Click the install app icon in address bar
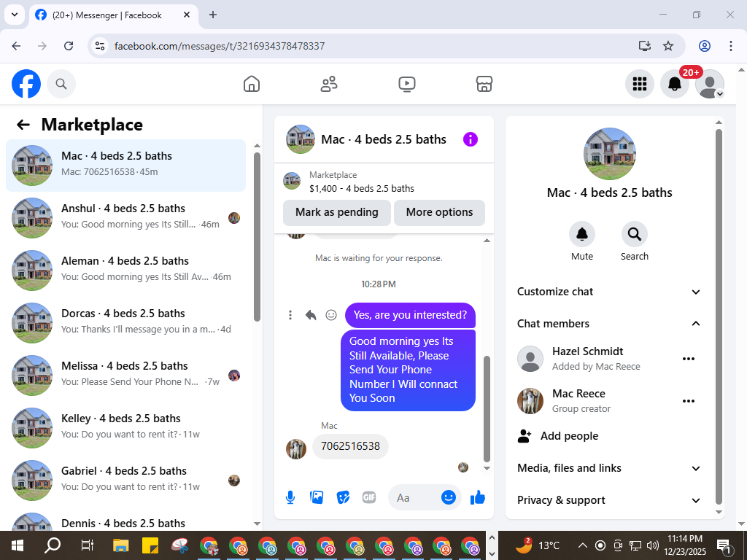The image size is (747, 560). click(645, 46)
